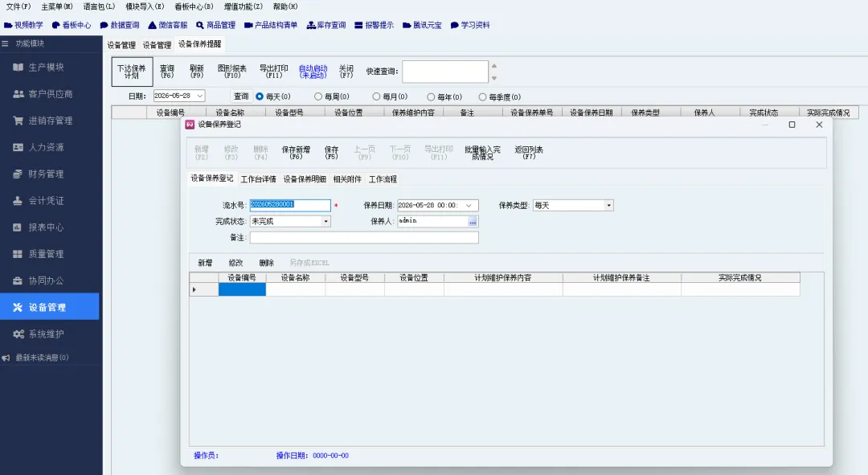Image resolution: width=868 pixels, height=475 pixels.
Task: Expand the 日期 date dropdown in main window
Action: tap(200, 96)
